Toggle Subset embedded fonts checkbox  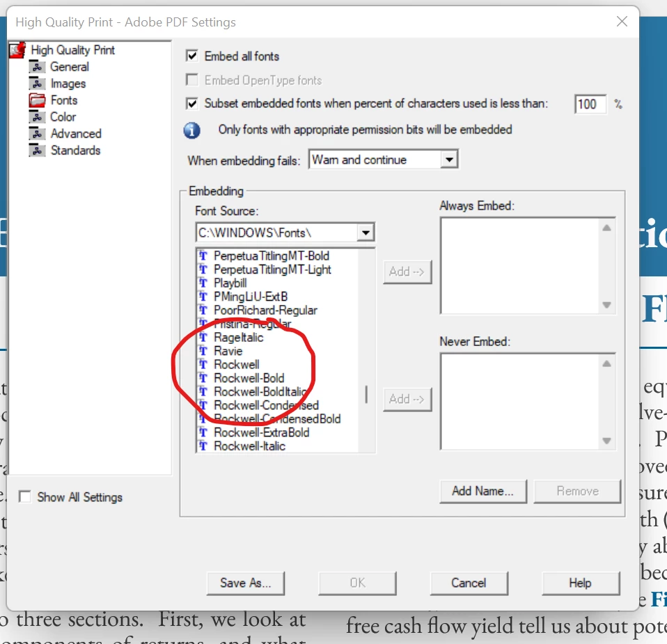click(x=192, y=103)
